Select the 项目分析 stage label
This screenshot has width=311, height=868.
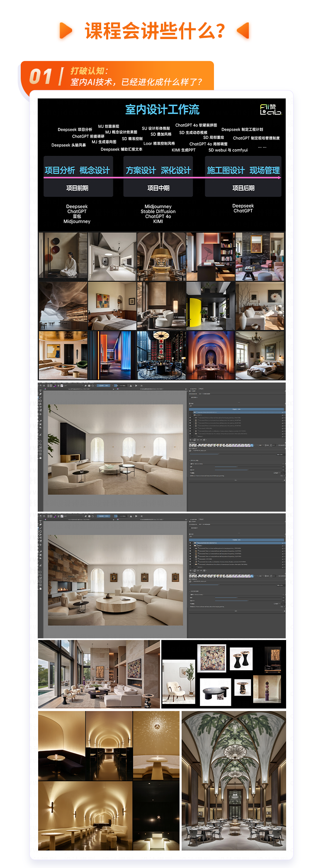point(60,170)
